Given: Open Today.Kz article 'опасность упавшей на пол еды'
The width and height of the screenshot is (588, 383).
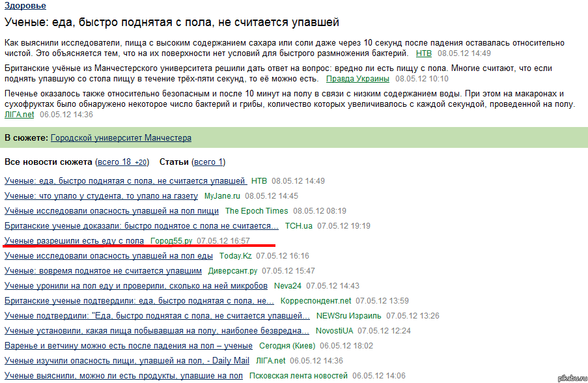Looking at the screenshot, I should [x=109, y=256].
